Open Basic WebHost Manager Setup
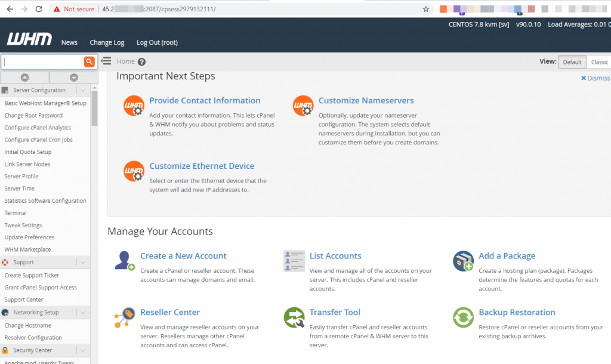This screenshot has width=611, height=364. (45, 103)
